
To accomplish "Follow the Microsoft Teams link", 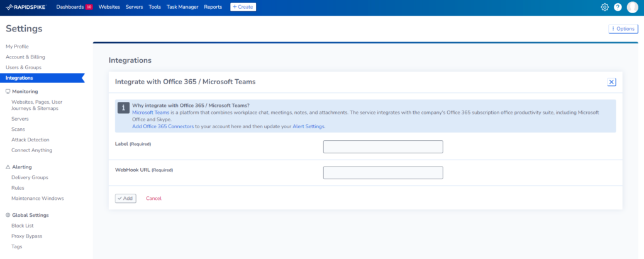I will point(151,112).
